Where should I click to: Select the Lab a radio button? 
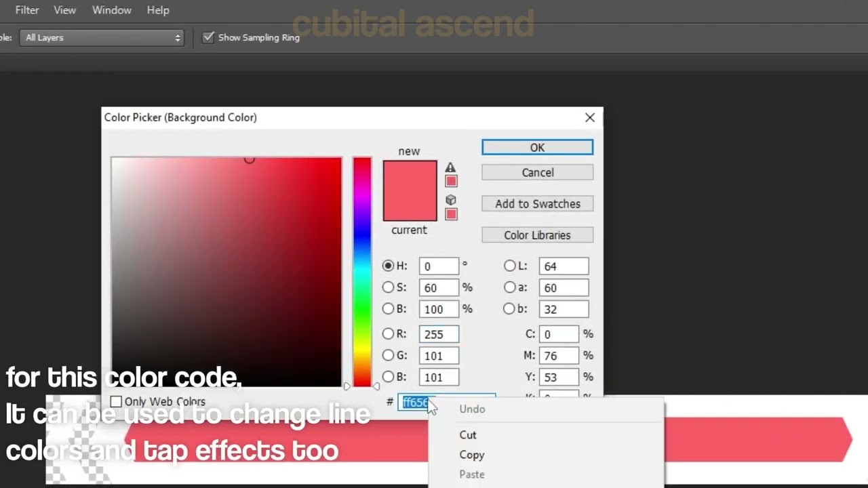(509, 287)
